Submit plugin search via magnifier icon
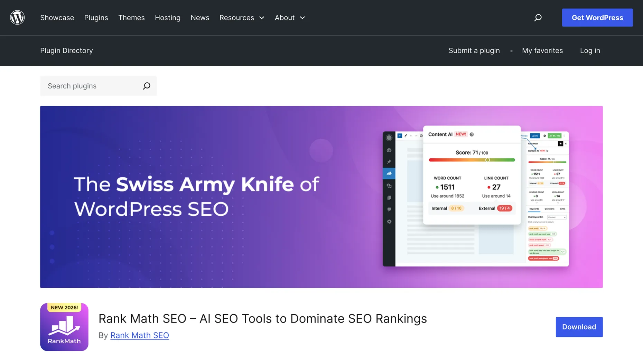The height and width of the screenshot is (364, 643). point(147,86)
